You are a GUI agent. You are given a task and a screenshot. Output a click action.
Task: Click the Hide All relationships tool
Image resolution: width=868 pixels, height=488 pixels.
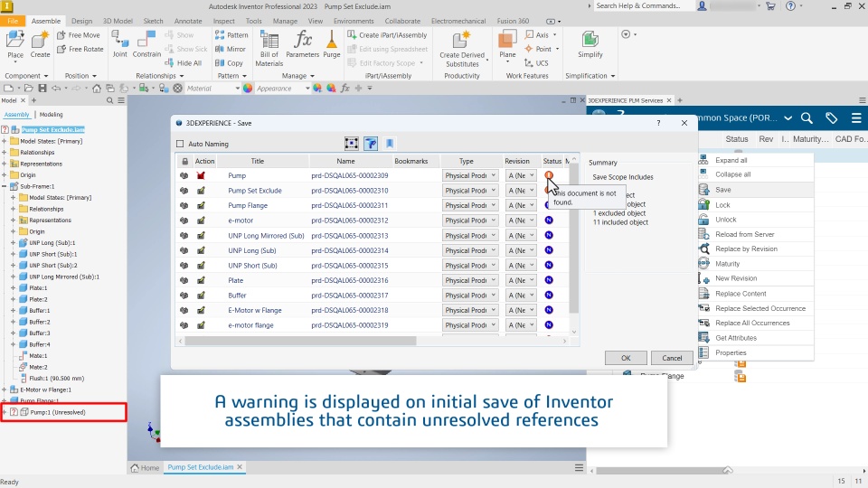[184, 63]
